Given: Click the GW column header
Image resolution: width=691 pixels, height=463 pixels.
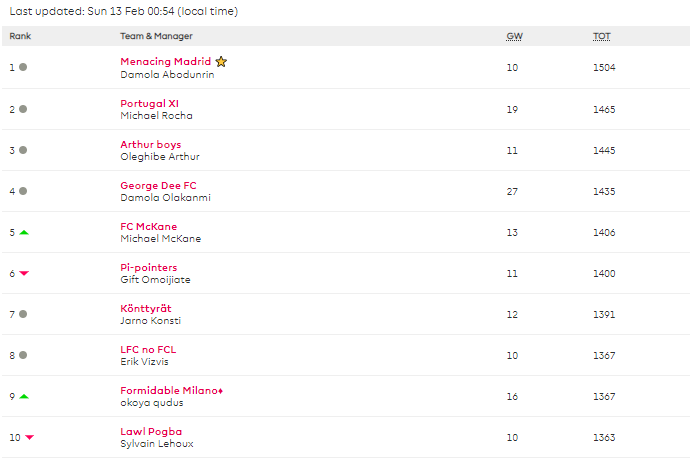Looking at the screenshot, I should [x=514, y=37].
